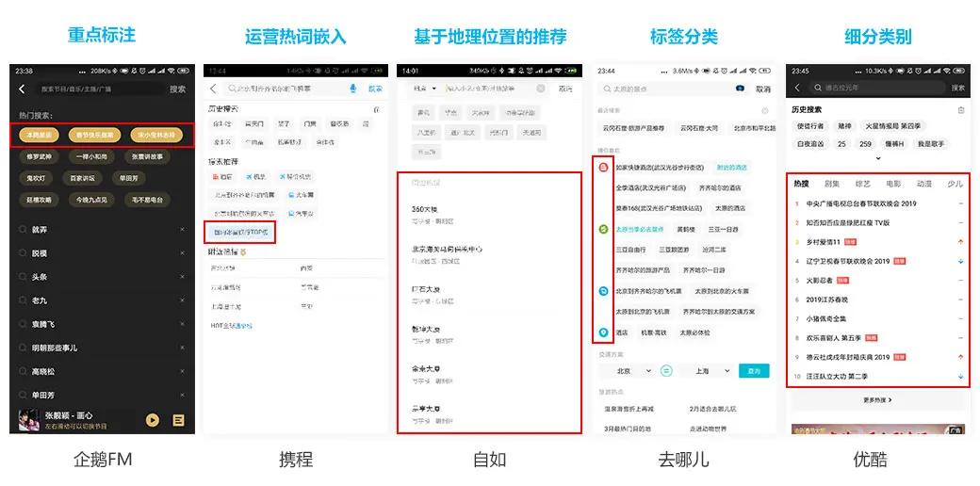
Task: Remove the 脱模 history entry
Action: coord(183,253)
